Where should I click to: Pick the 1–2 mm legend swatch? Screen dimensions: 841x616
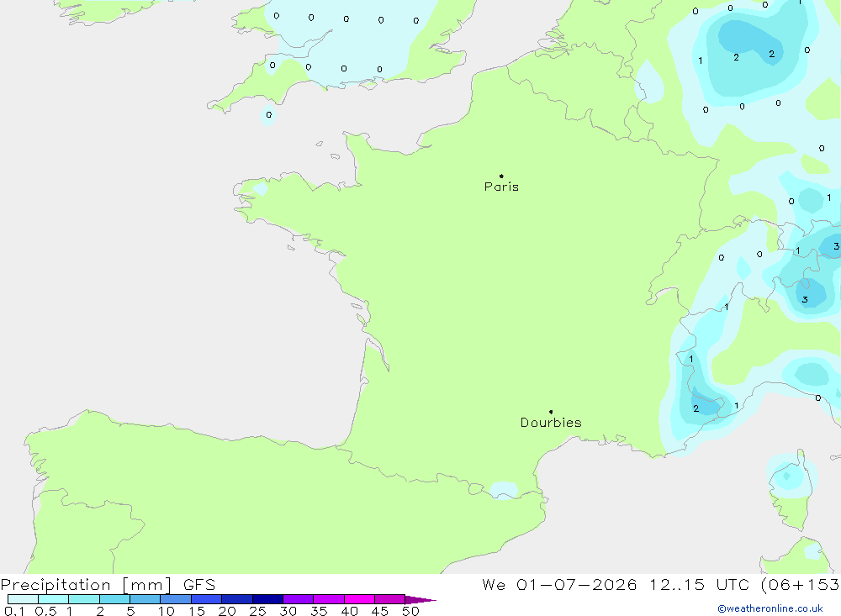[x=84, y=599]
